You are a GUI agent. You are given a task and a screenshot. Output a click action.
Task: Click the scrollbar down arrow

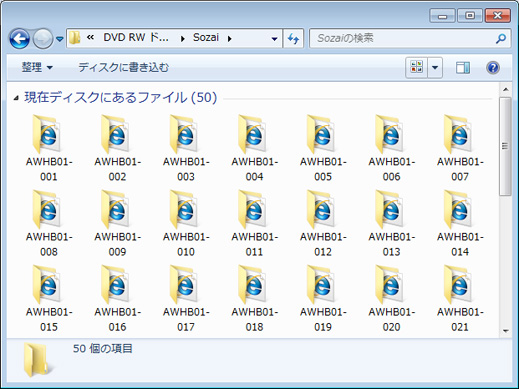click(x=505, y=331)
